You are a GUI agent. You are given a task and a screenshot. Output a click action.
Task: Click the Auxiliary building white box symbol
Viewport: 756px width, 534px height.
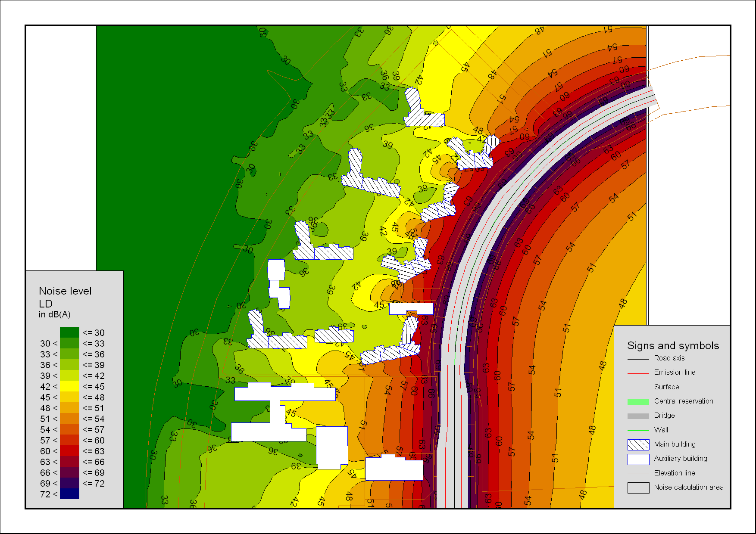coord(638,459)
